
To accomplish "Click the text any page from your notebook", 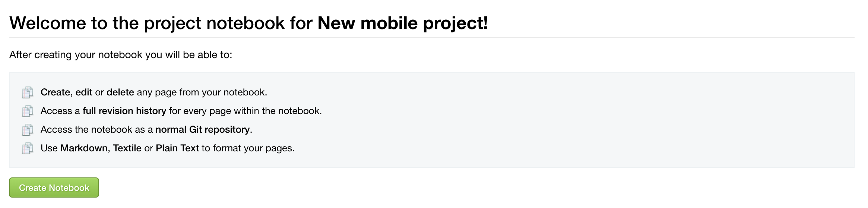I will click(x=202, y=92).
